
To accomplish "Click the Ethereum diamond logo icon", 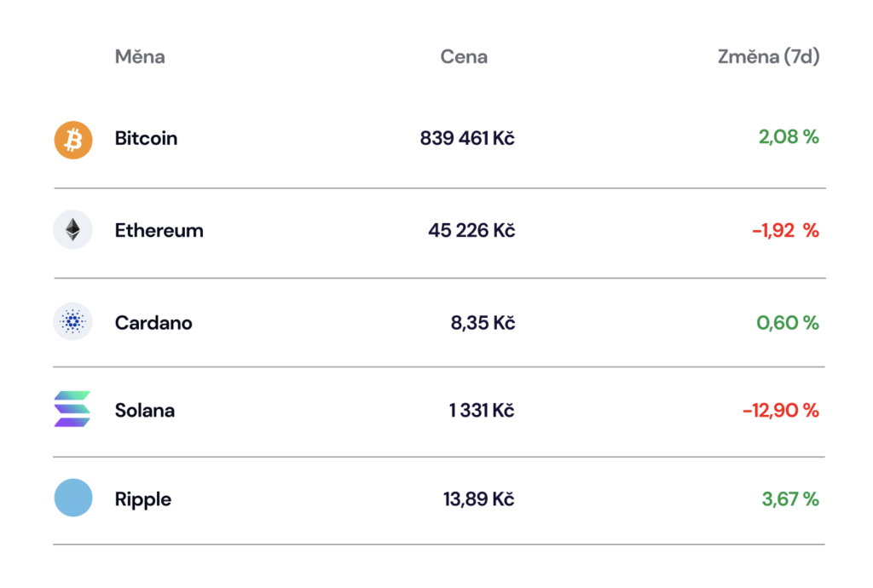I will tap(73, 230).
